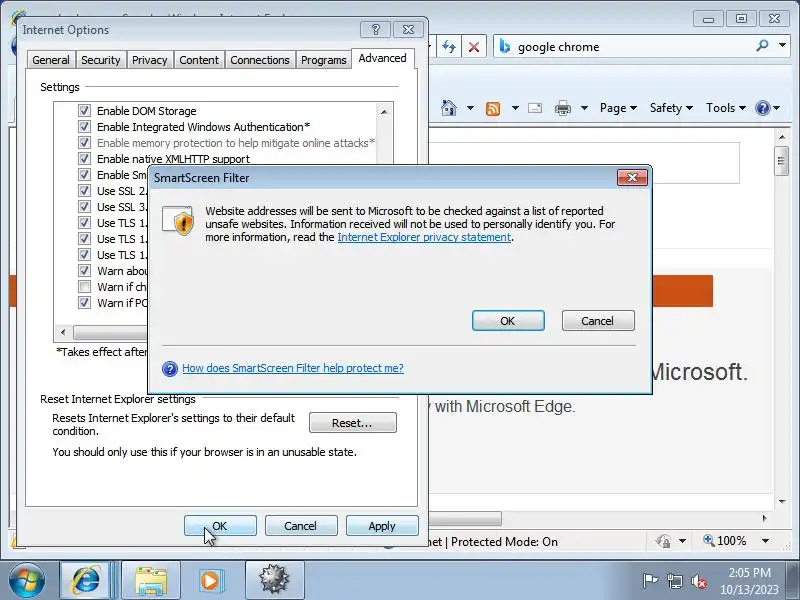Click the Read mail icon in IE toolbar
Image resolution: width=800 pixels, height=600 pixels.
coord(535,108)
